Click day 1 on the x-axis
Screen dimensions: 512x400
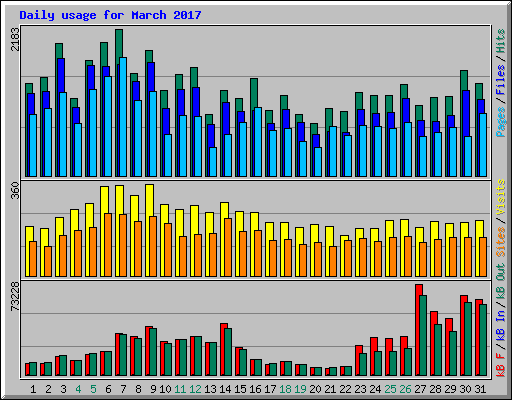coord(33,389)
